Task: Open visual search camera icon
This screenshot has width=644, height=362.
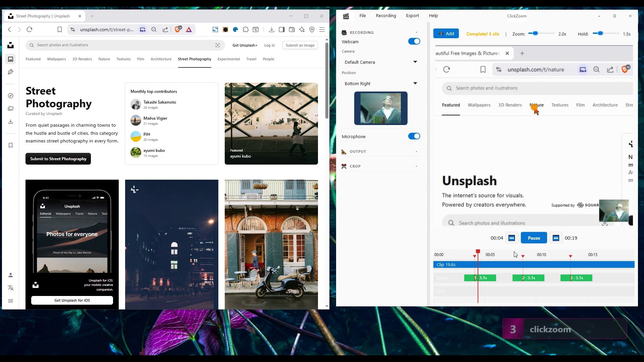Action: (218, 45)
